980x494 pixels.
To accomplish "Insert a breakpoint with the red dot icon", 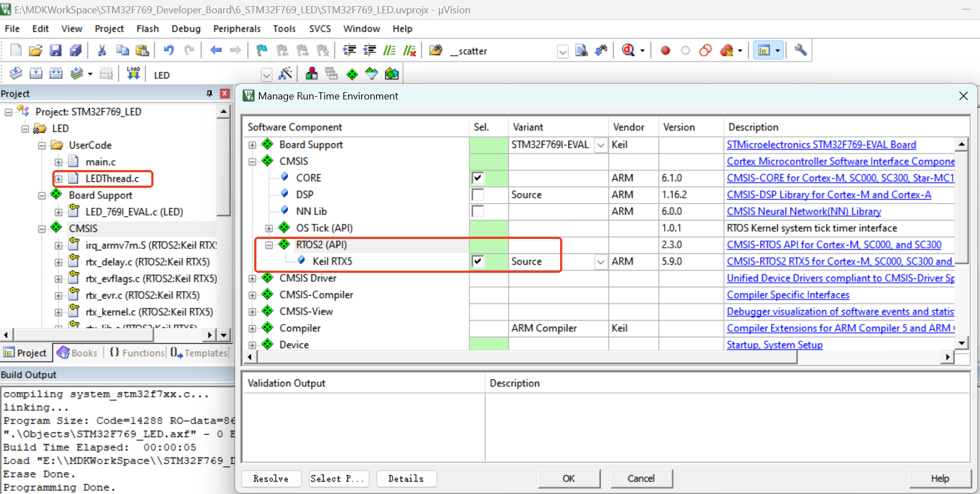I will point(665,51).
